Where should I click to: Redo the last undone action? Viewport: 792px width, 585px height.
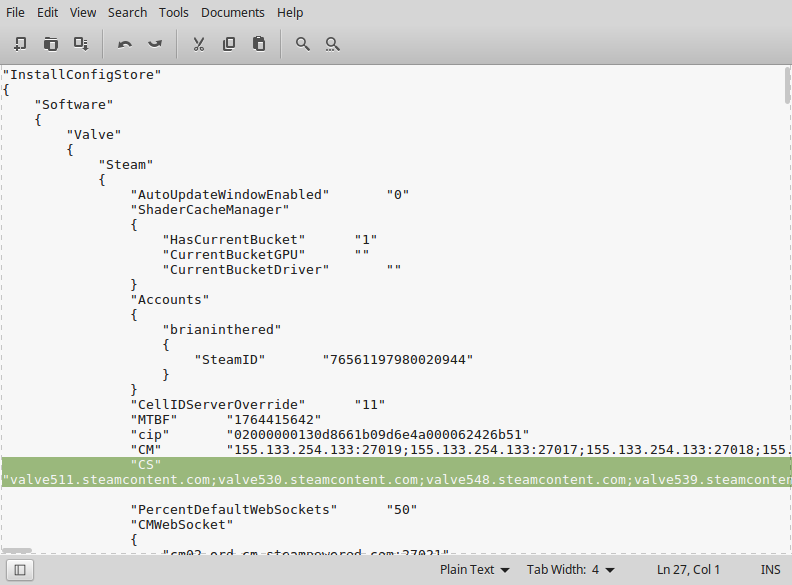pos(155,44)
